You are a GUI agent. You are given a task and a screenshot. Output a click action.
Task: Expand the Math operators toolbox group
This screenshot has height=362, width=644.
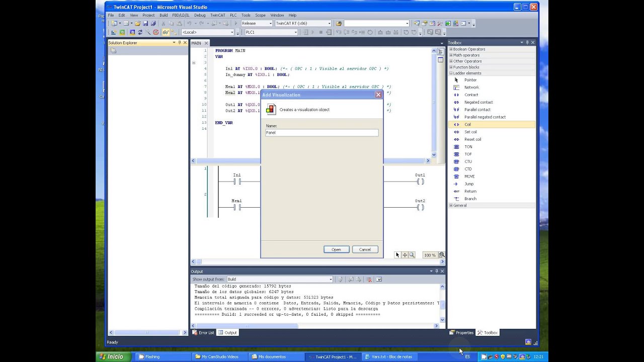pos(451,55)
